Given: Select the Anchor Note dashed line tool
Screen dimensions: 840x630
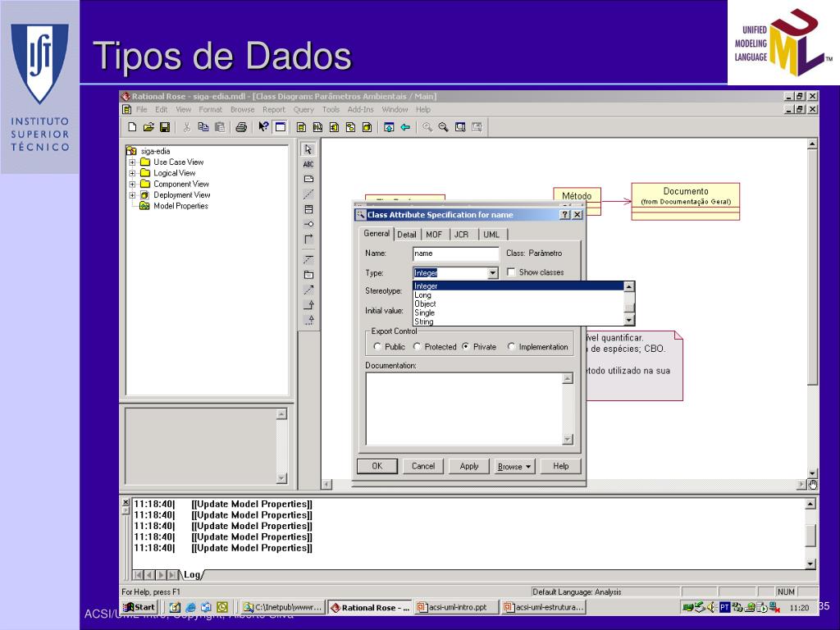Looking at the screenshot, I should [308, 194].
